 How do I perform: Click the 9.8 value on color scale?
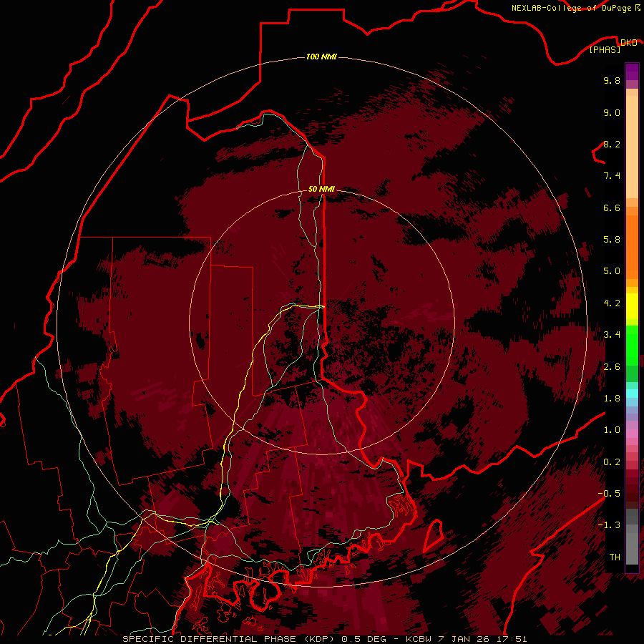click(x=612, y=80)
